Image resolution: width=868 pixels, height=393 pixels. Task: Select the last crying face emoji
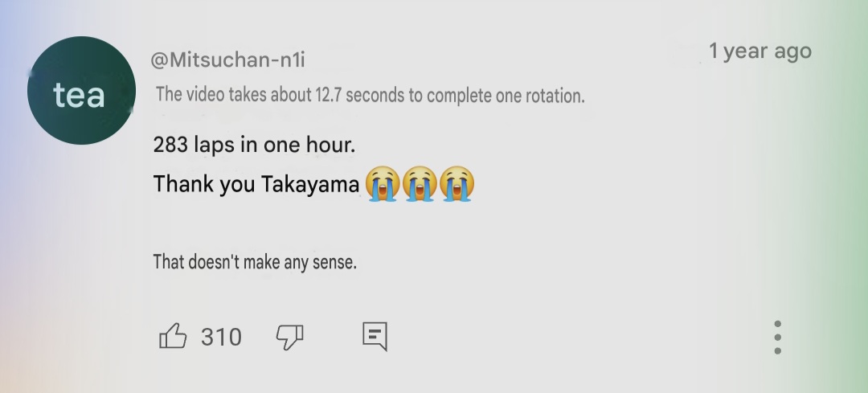click(457, 184)
